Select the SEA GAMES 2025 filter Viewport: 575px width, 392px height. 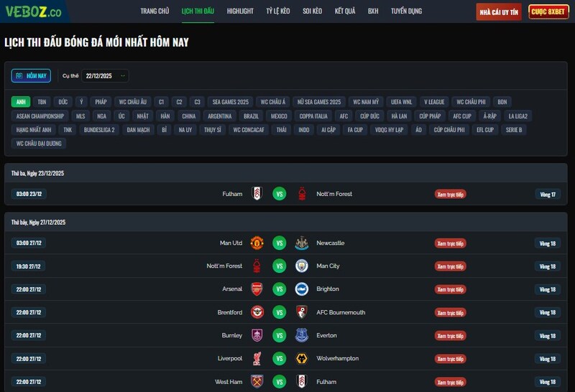pos(230,102)
